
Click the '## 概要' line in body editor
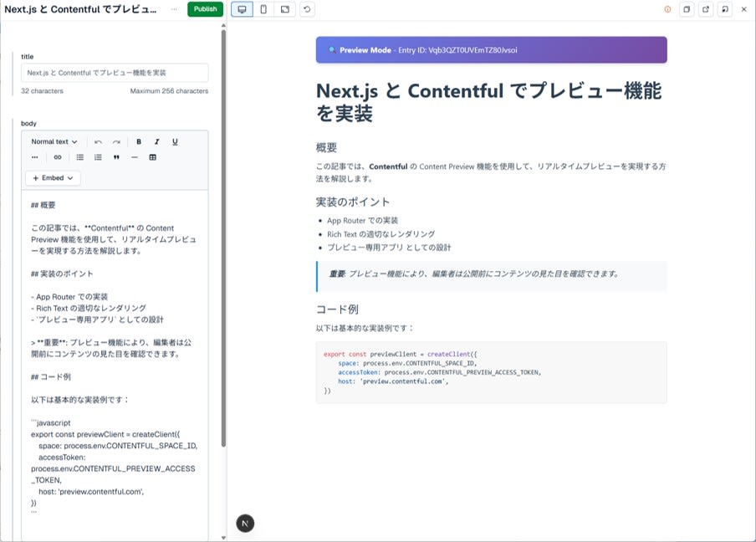click(x=43, y=205)
